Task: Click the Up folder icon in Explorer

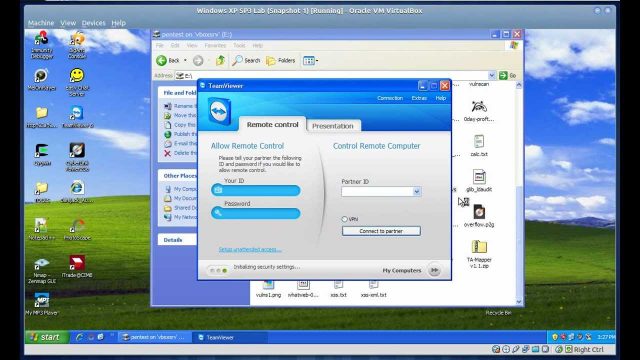Action: click(220, 60)
